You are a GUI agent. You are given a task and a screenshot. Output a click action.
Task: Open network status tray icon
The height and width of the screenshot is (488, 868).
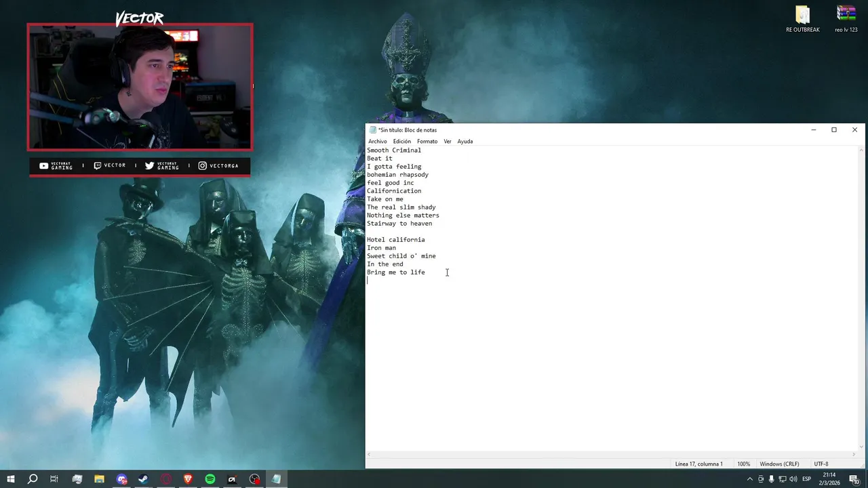click(x=782, y=479)
